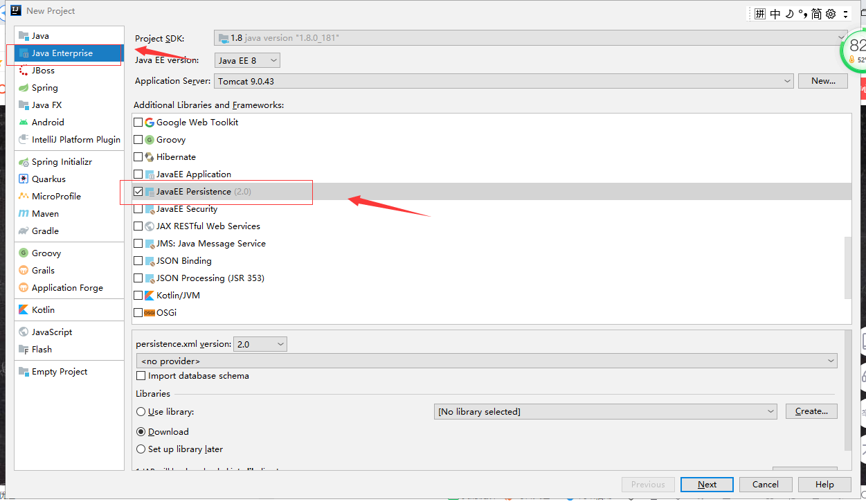The width and height of the screenshot is (866, 504).
Task: Click the New... application server button
Action: click(823, 80)
